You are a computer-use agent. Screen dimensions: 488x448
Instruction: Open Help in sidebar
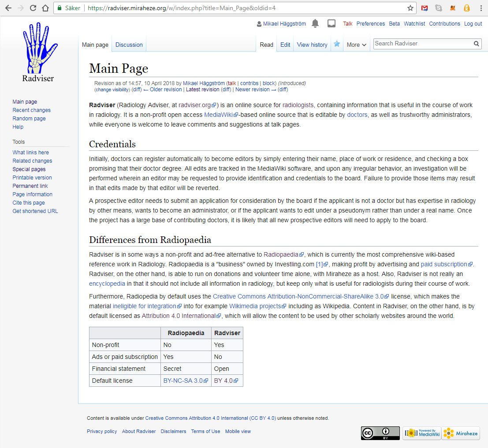point(18,127)
